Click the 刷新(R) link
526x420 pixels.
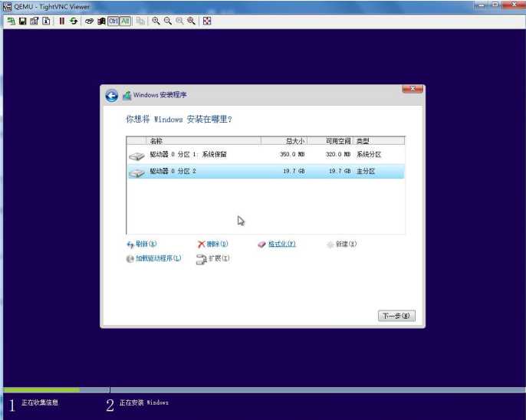(x=146, y=244)
